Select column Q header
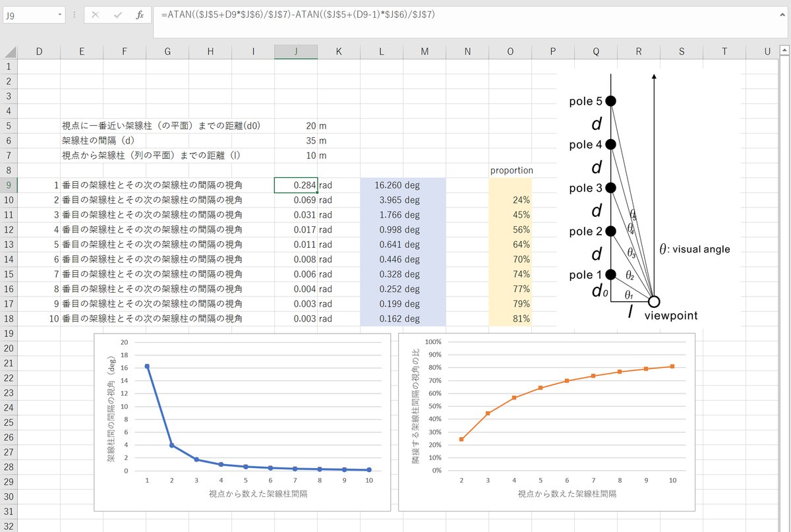 [596, 52]
